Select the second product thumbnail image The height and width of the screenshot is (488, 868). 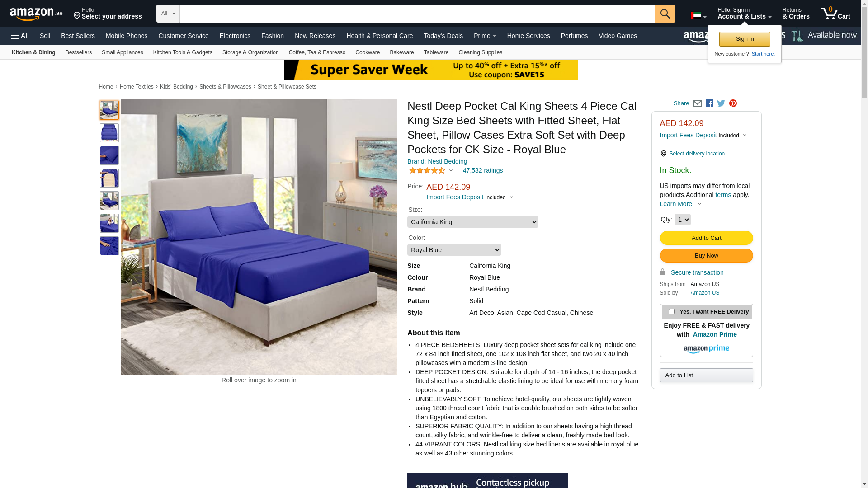(x=109, y=133)
